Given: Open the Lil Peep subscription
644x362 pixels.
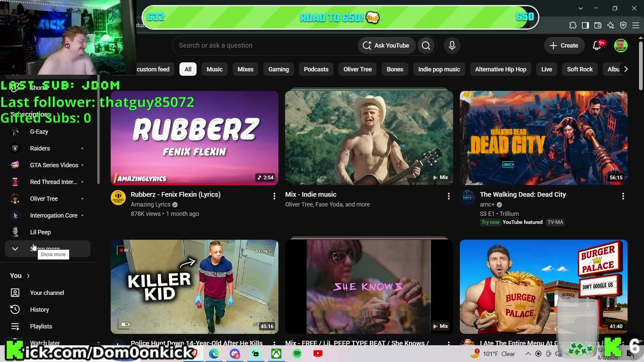Looking at the screenshot, I should click(x=48, y=232).
